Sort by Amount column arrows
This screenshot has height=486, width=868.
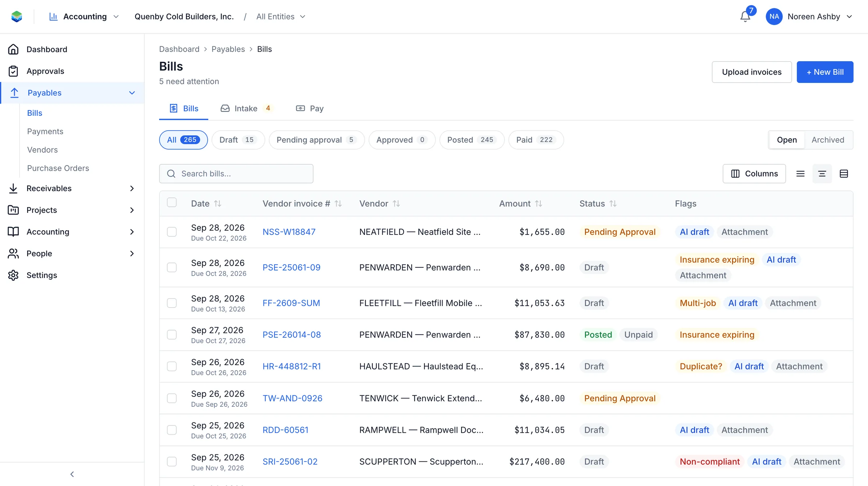tap(539, 204)
